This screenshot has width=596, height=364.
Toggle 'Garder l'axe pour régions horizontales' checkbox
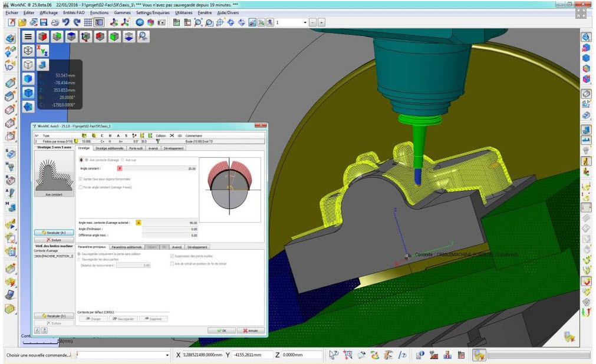click(x=81, y=179)
